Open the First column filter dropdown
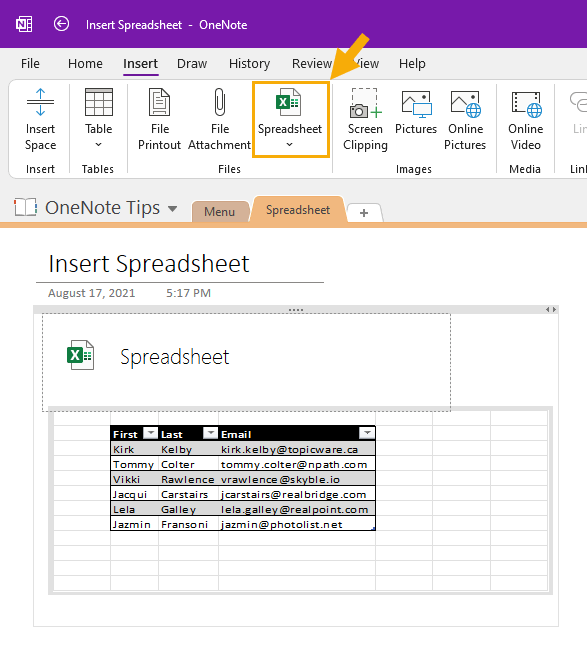Image resolution: width=587 pixels, height=654 pixels. (150, 433)
